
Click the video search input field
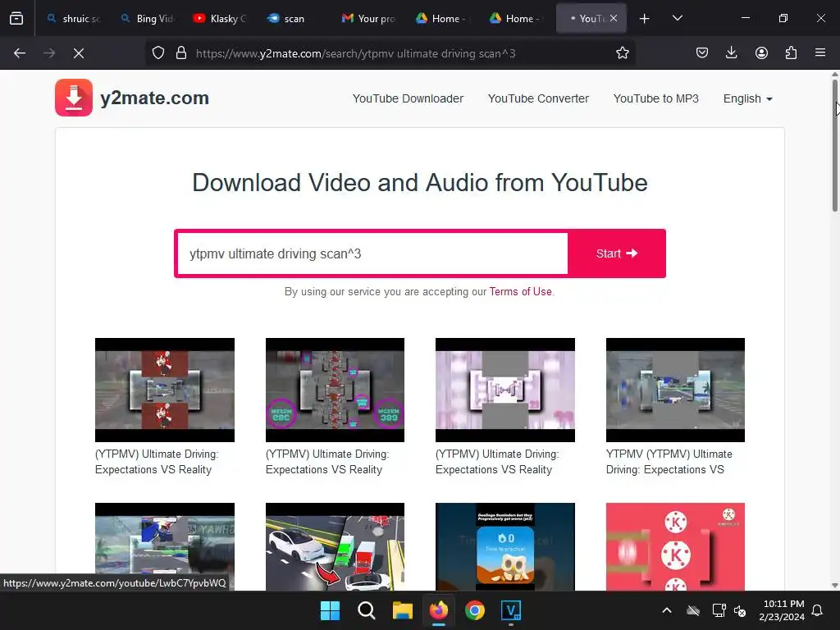click(x=372, y=253)
